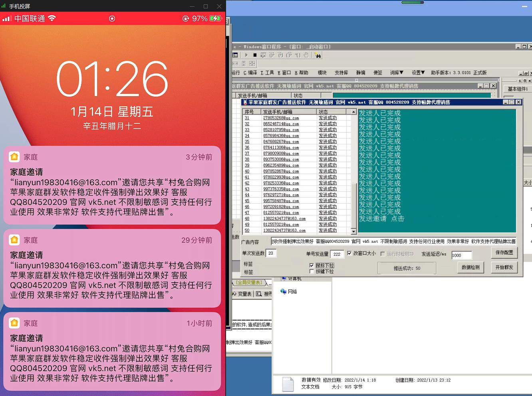The height and width of the screenshot is (396, 532).
Task: Click the Wi-Fi icon on the phone status bar
Action: (52, 18)
